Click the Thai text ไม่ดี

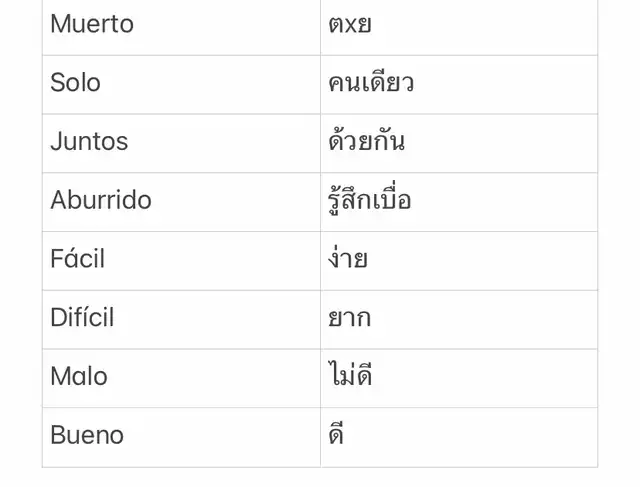tap(350, 377)
